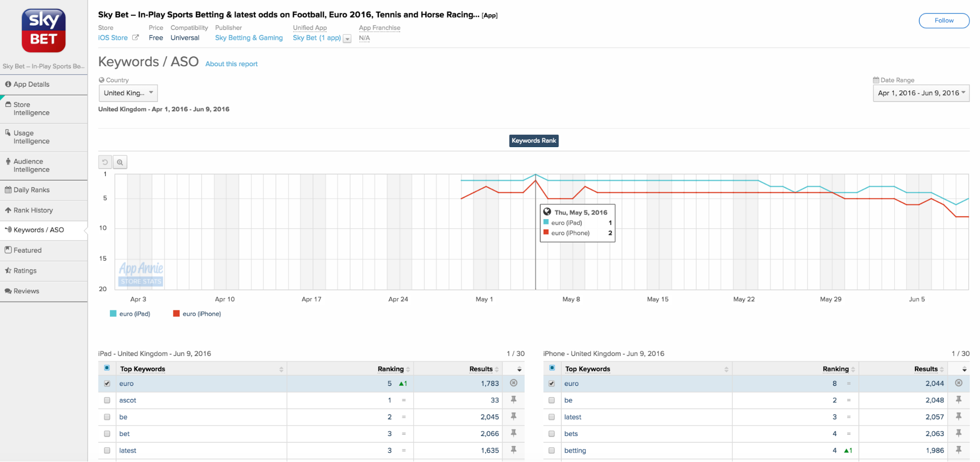Open Rank History in sidebar

tap(33, 210)
